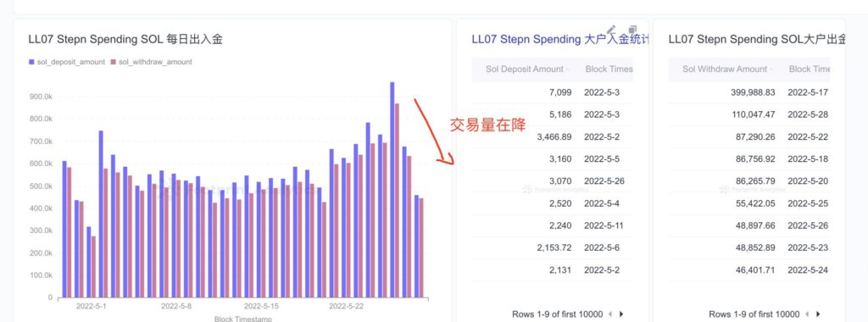Screen dimensions: 868x322
Task: Go to previous page in withdraw table
Action: click(808, 314)
